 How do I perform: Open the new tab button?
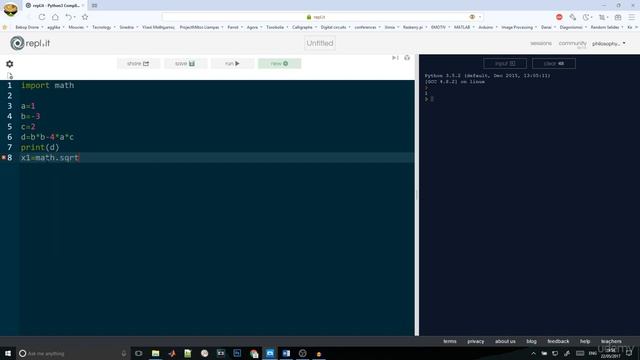(x=94, y=6)
